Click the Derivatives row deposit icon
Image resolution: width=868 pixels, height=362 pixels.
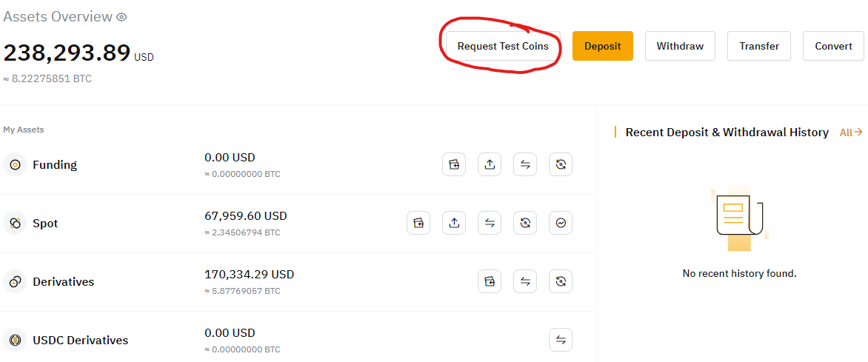click(x=490, y=282)
